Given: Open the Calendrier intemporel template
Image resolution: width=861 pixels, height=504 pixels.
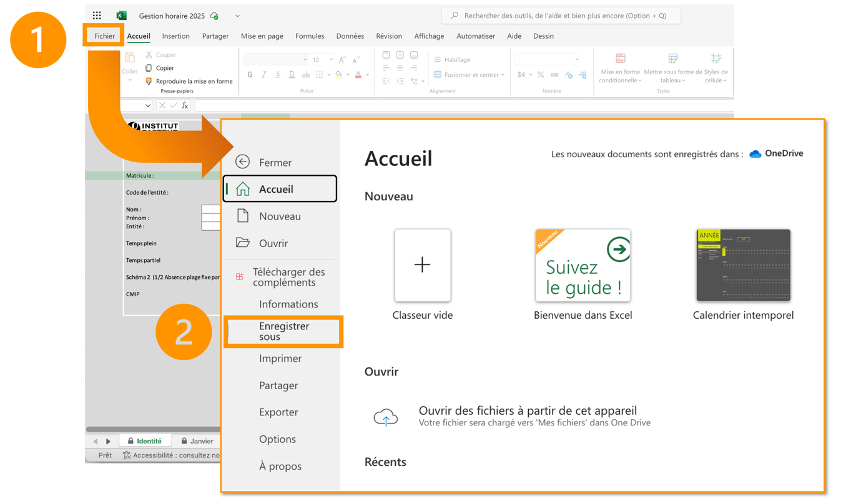Looking at the screenshot, I should pos(743,265).
